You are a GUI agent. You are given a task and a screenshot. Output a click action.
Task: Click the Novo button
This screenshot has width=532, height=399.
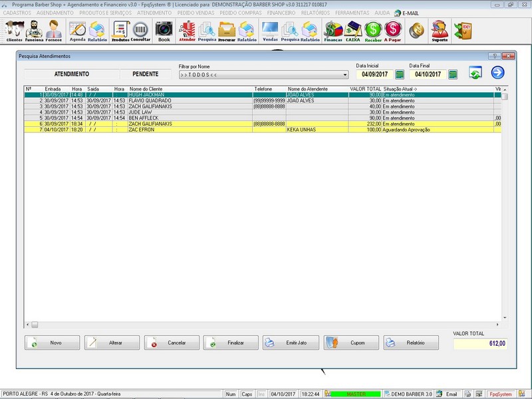point(53,342)
